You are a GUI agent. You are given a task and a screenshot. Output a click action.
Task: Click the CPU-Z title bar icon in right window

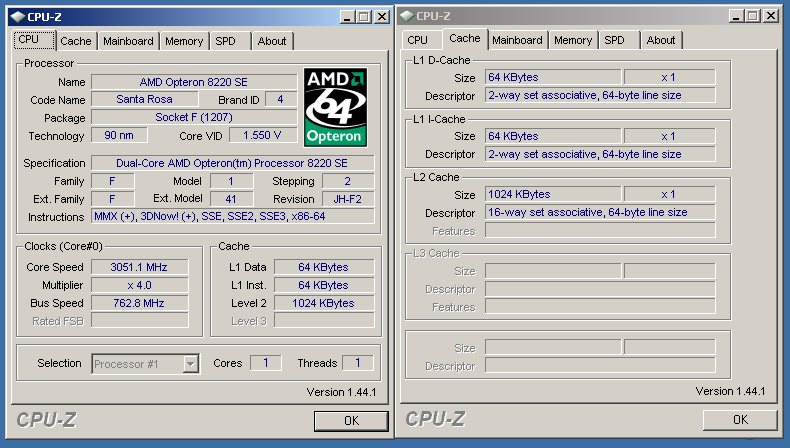point(407,16)
